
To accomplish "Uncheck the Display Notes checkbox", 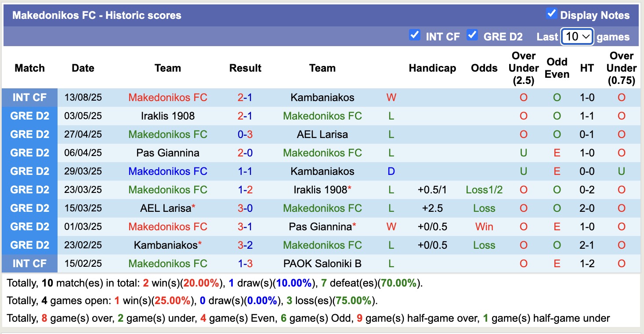I will pos(551,14).
